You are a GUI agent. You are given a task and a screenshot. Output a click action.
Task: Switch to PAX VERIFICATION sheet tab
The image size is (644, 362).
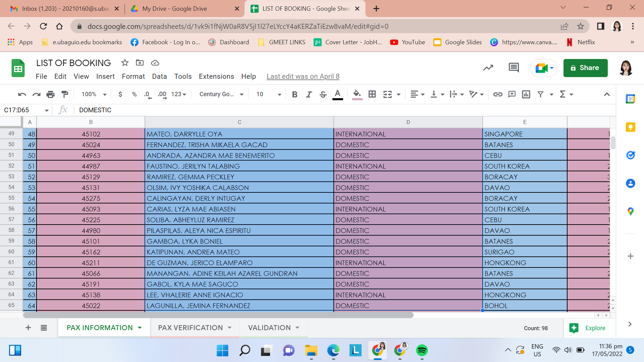[x=190, y=327]
